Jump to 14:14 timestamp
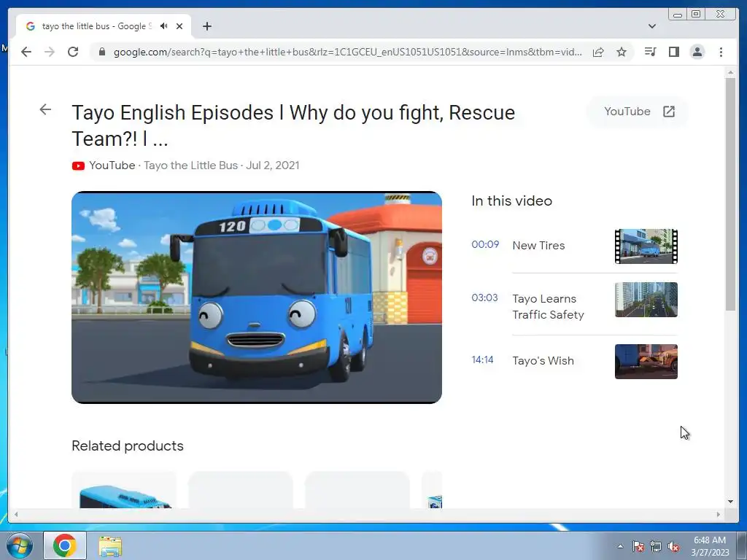The height and width of the screenshot is (560, 747). pyautogui.click(x=482, y=359)
